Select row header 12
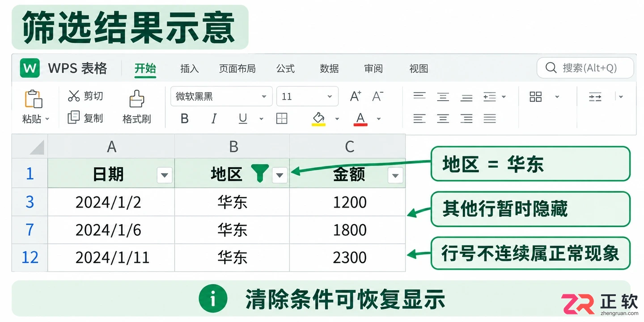The image size is (644, 322). [30, 258]
